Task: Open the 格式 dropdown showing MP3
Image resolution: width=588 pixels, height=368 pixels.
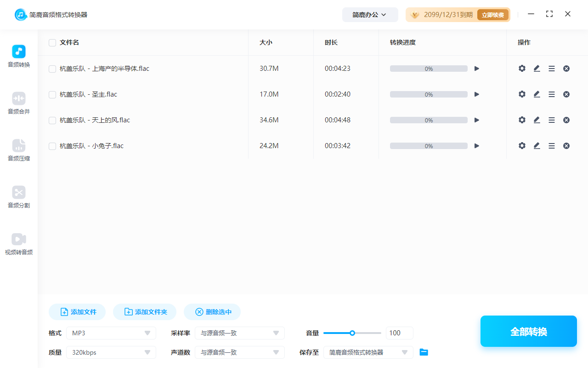Action: coord(111,333)
